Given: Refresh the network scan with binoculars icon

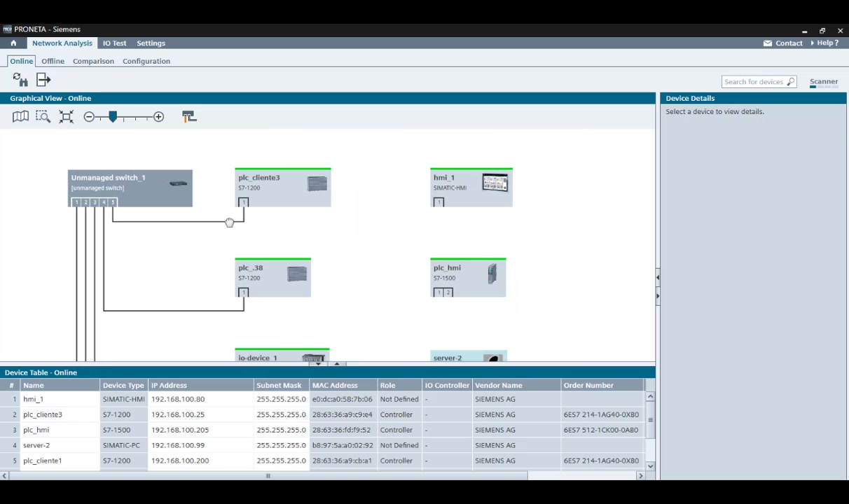Looking at the screenshot, I should click(x=20, y=80).
